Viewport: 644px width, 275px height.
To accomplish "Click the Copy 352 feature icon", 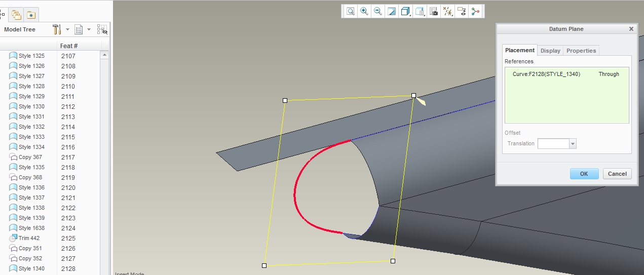I will (13, 258).
